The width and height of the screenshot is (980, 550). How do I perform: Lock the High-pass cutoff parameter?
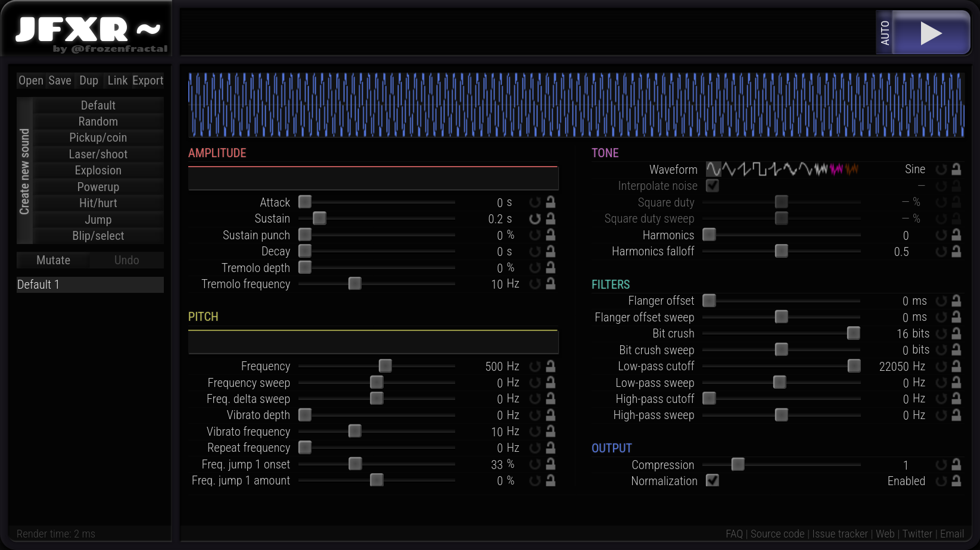(956, 399)
